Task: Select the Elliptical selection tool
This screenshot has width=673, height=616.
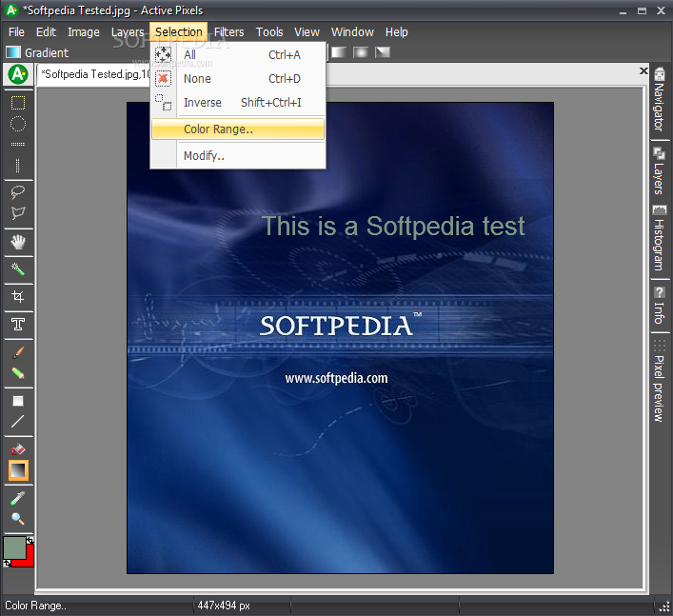Action: tap(17, 124)
